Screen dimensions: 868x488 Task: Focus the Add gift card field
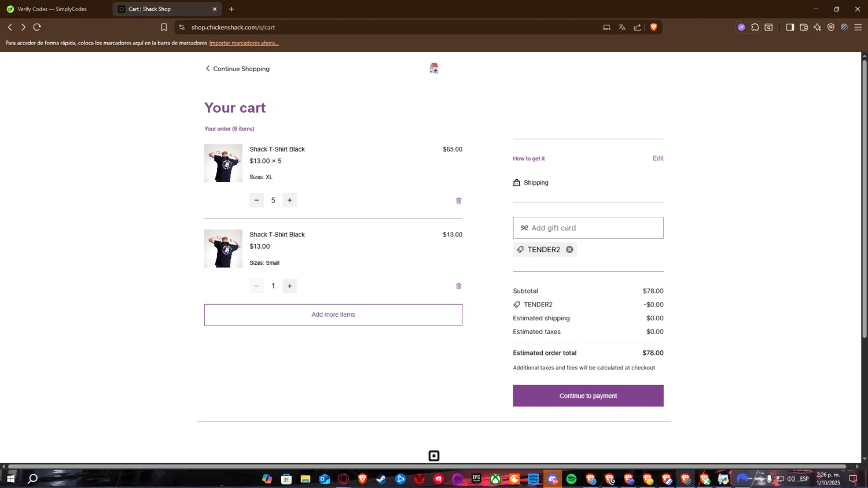pyautogui.click(x=588, y=228)
